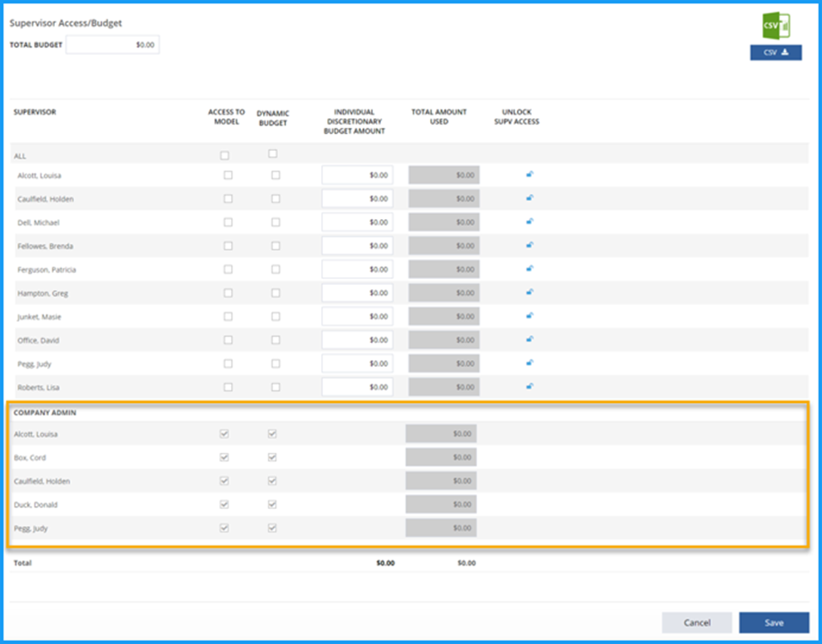Check Access to Model for Office, David
The height and width of the screenshot is (644, 822).
[228, 340]
